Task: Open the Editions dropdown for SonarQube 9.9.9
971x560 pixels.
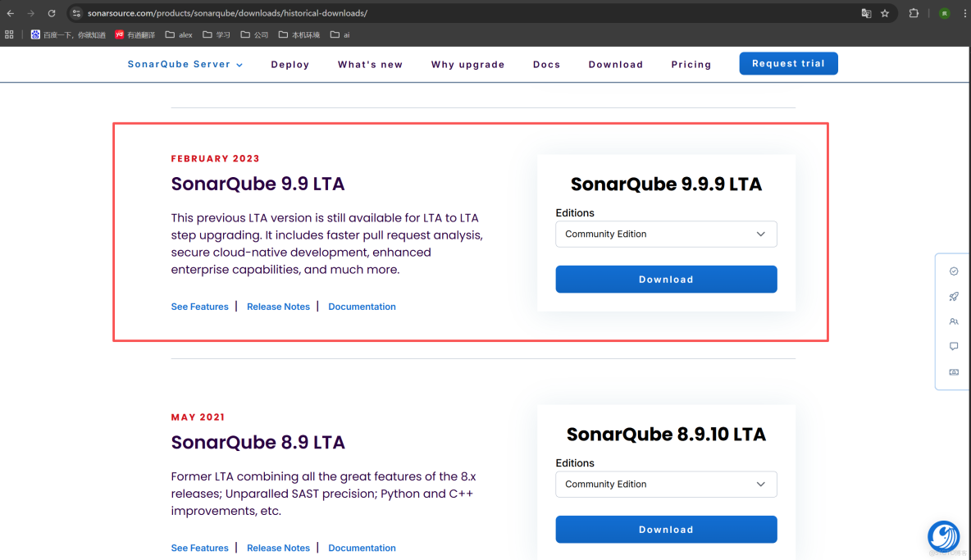Action: tap(666, 234)
